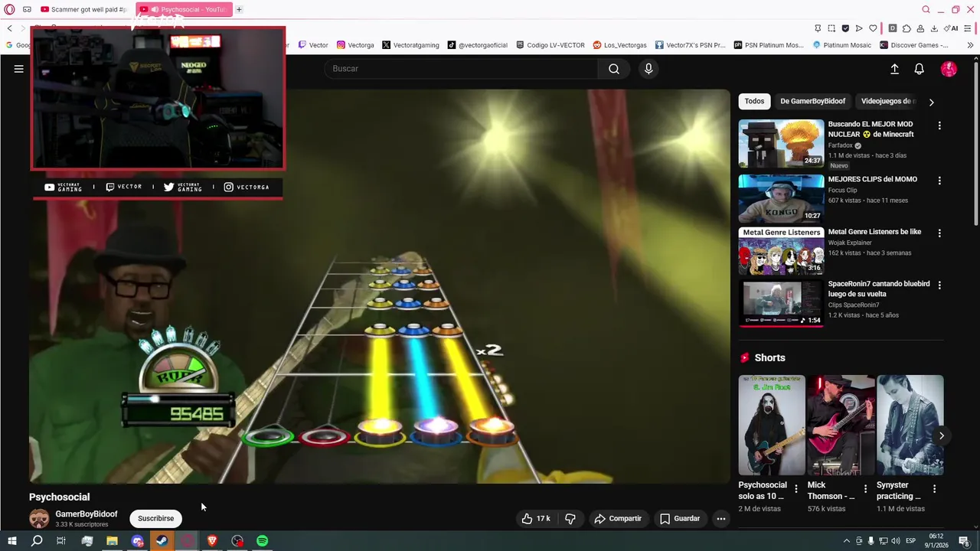Image resolution: width=980 pixels, height=551 pixels.
Task: Open the Psychosocial solo short thumbnail
Action: point(772,425)
